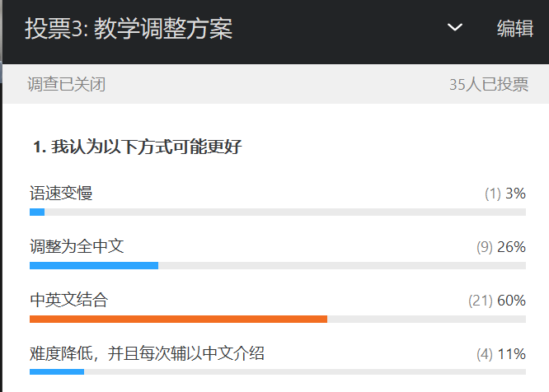Select the poll title 投票3: 教学调整方案

coord(129,29)
